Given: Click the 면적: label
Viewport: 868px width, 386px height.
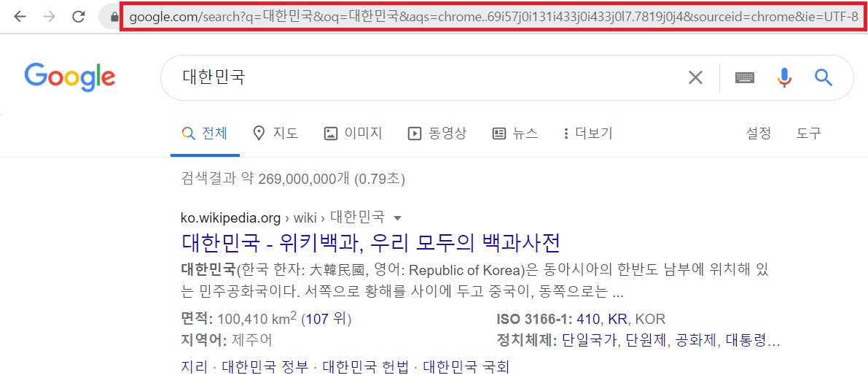Looking at the screenshot, I should [197, 319].
